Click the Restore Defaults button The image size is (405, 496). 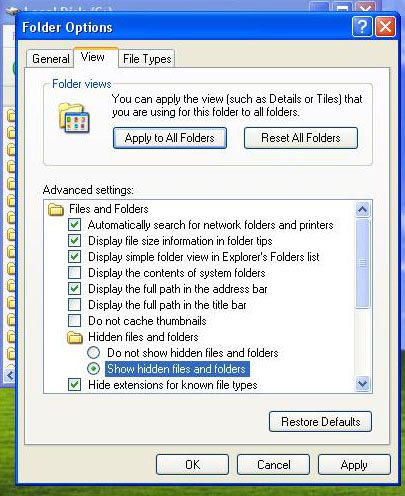pos(320,422)
